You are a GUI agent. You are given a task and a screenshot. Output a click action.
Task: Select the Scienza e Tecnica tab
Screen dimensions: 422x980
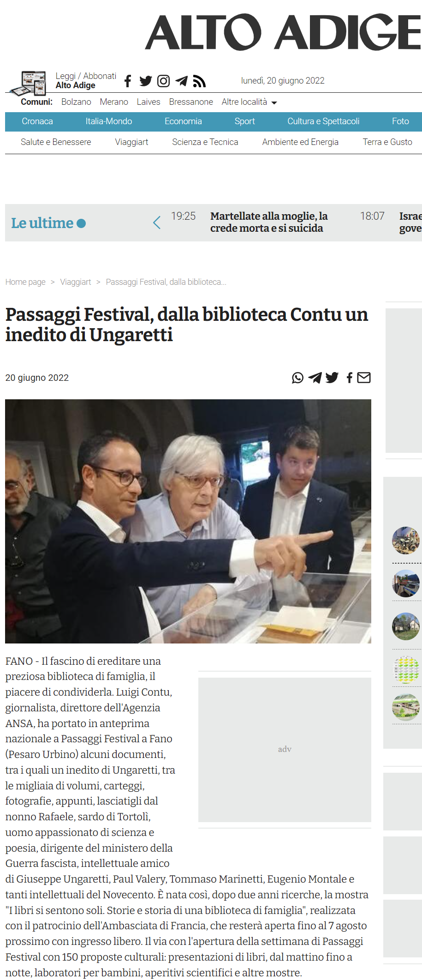click(x=205, y=142)
